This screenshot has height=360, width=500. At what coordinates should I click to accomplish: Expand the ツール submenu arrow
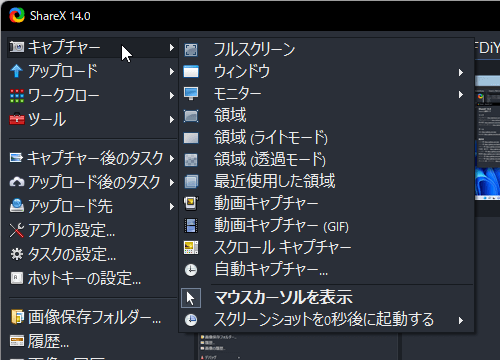click(x=171, y=119)
